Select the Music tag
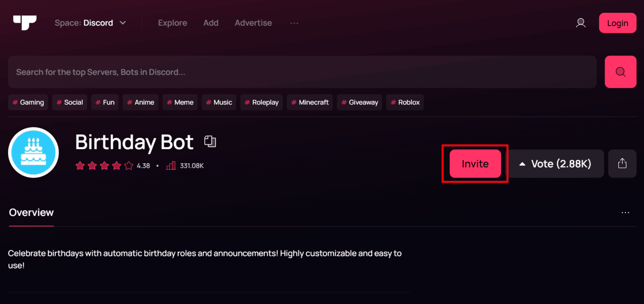This screenshot has height=304, width=644. point(219,102)
